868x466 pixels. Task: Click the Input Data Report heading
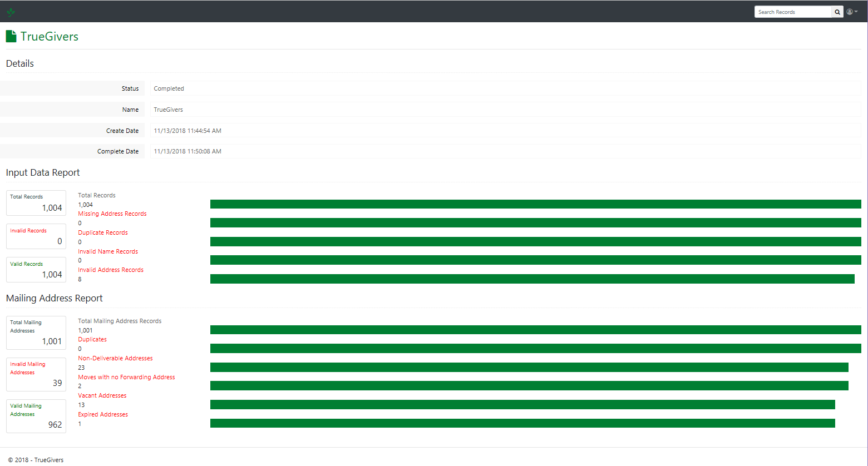tap(43, 172)
